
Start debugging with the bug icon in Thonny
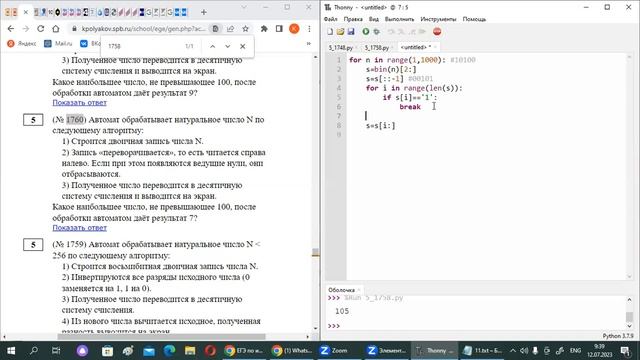[376, 31]
